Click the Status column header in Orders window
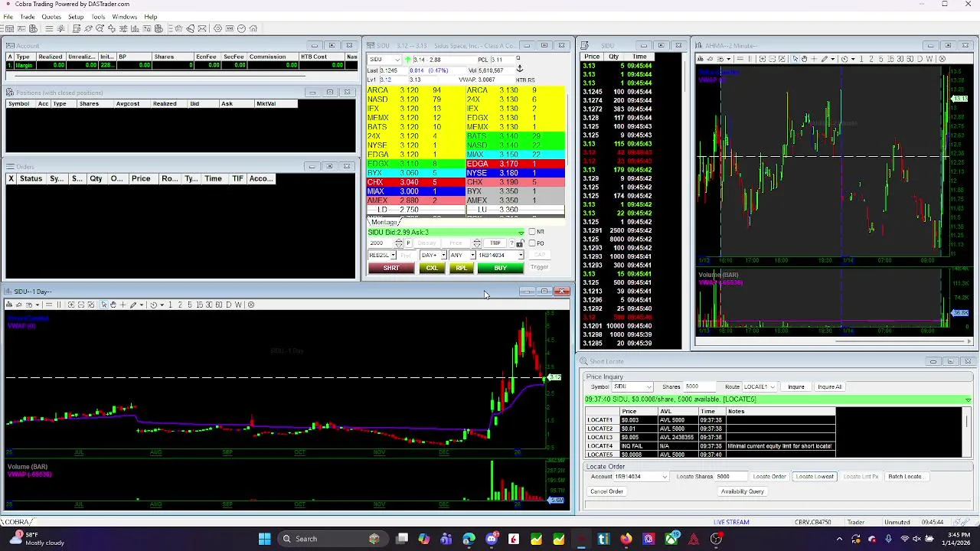Viewport: 980px width, 551px height. coord(31,179)
